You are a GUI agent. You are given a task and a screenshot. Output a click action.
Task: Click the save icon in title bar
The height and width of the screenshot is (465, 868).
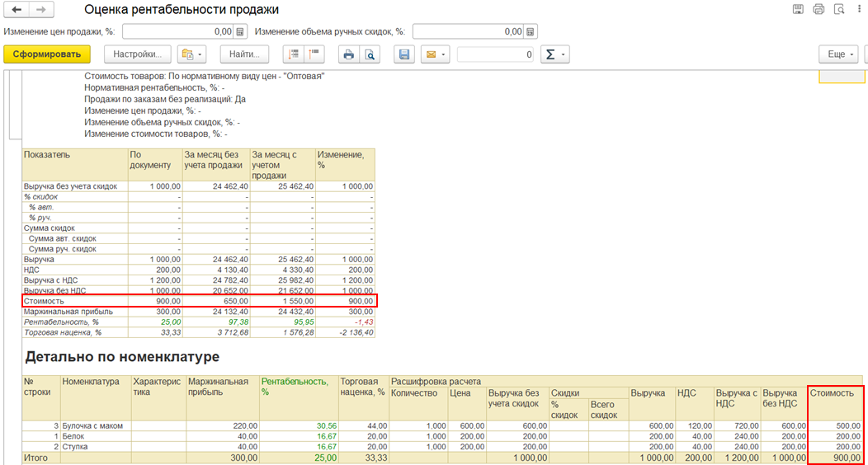pyautogui.click(x=798, y=10)
